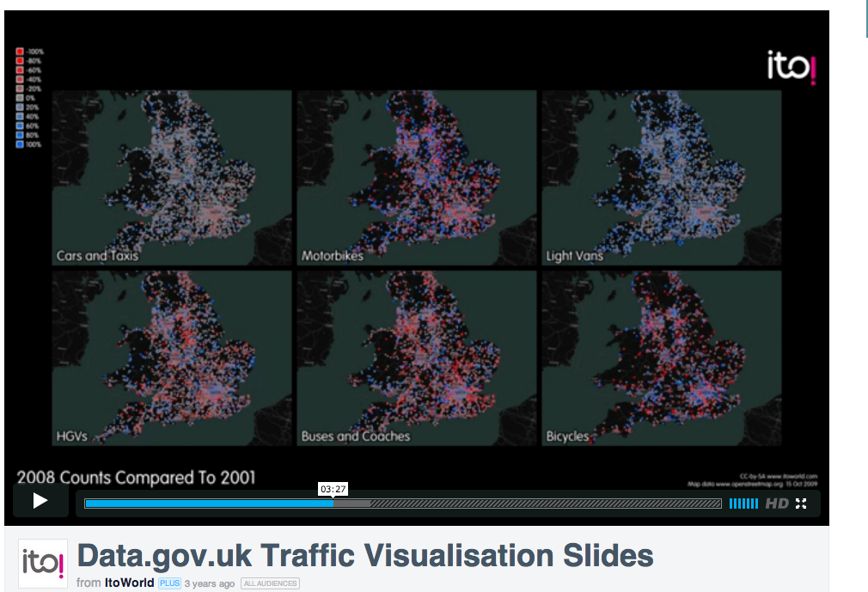Click the 03:27 timestamp marker on the timeline
This screenshot has height=592, width=868.
[333, 489]
